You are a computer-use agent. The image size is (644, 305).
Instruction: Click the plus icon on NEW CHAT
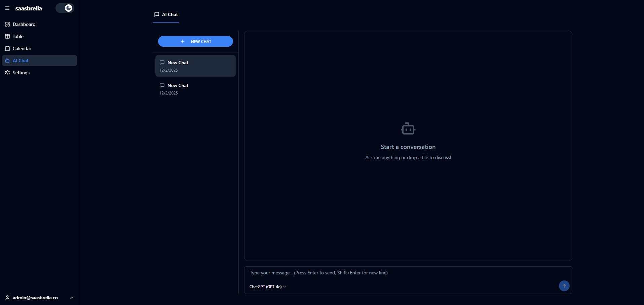point(183,41)
